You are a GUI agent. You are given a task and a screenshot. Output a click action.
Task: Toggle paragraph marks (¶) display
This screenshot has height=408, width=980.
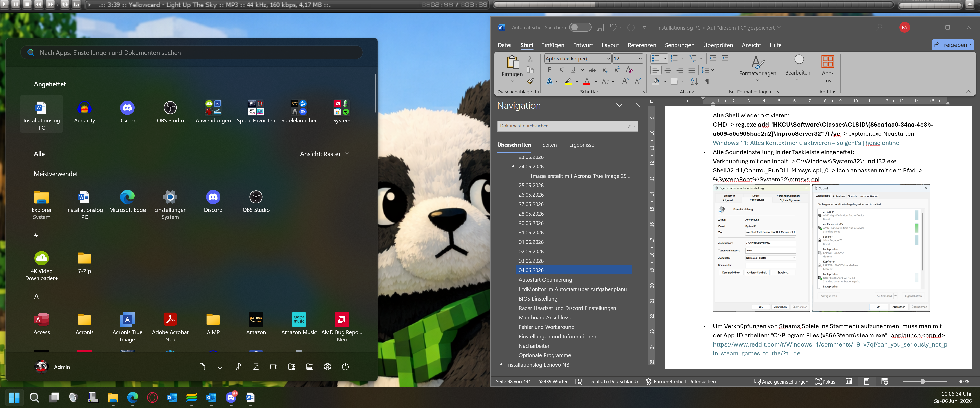pyautogui.click(x=708, y=81)
